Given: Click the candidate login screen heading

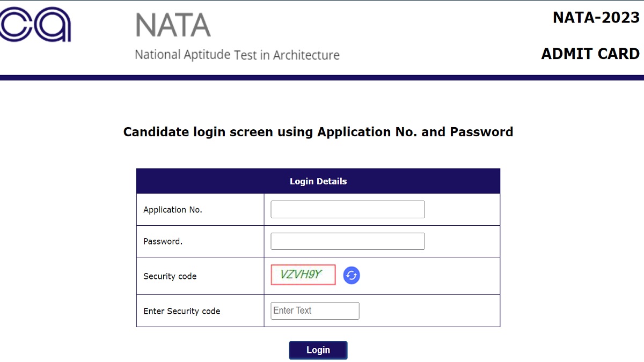Looking at the screenshot, I should pyautogui.click(x=318, y=132).
